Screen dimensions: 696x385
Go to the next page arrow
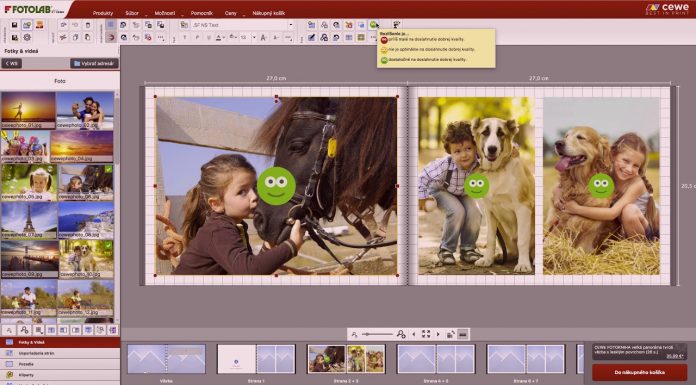pyautogui.click(x=438, y=334)
